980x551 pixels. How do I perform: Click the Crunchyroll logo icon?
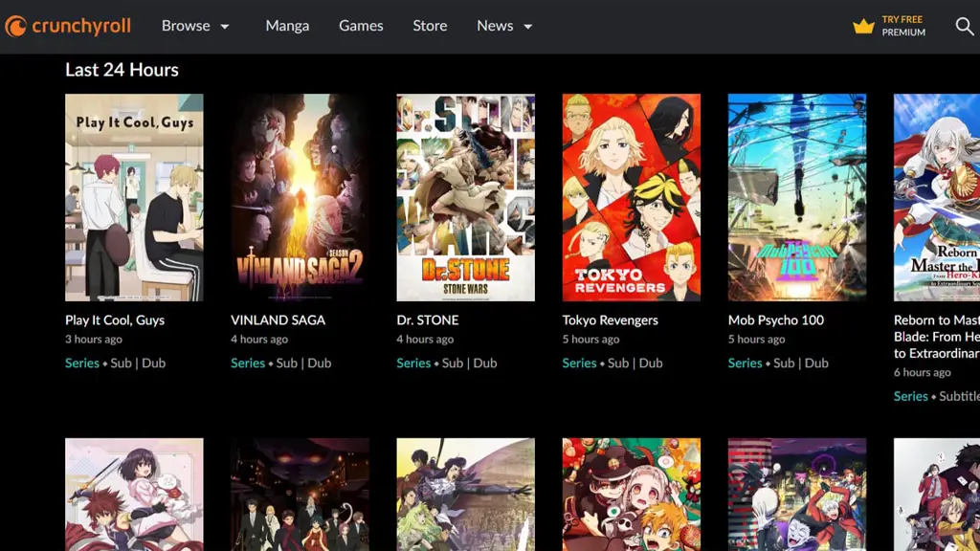tap(16, 27)
